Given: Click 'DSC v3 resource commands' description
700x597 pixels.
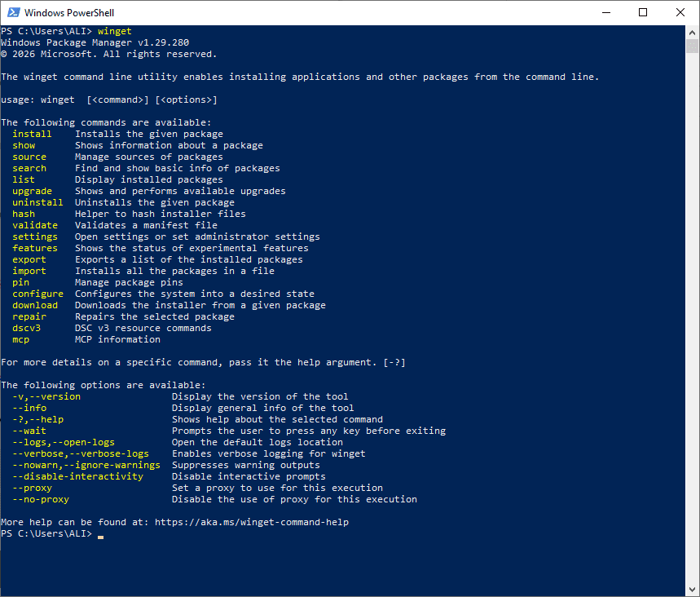Looking at the screenshot, I should [x=143, y=328].
